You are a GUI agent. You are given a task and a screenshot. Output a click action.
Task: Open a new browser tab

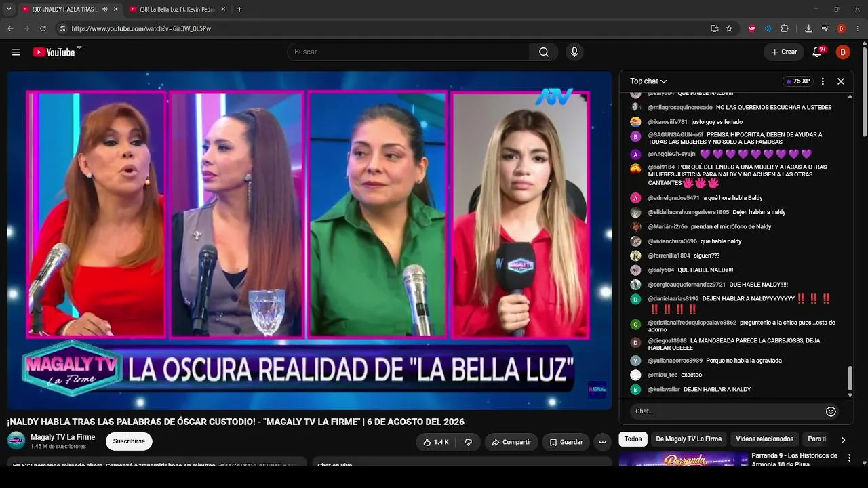point(239,9)
